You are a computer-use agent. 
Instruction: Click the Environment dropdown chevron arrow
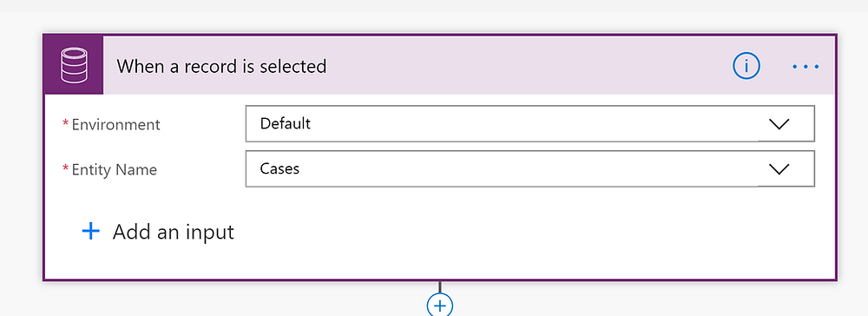pos(779,124)
